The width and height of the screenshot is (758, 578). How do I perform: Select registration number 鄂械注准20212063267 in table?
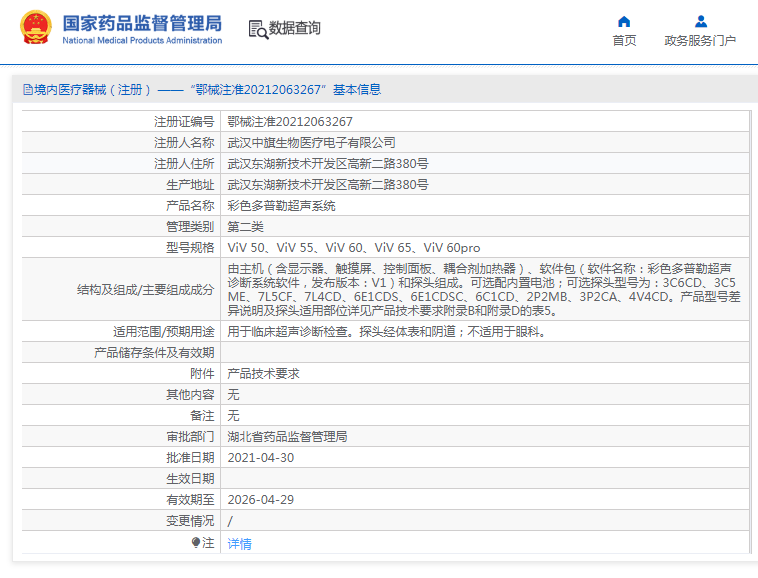pos(290,122)
